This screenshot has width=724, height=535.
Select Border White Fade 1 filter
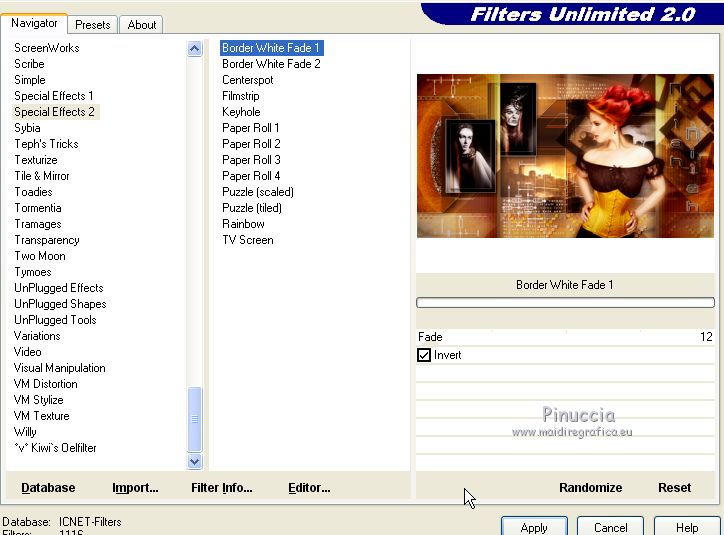pos(272,48)
